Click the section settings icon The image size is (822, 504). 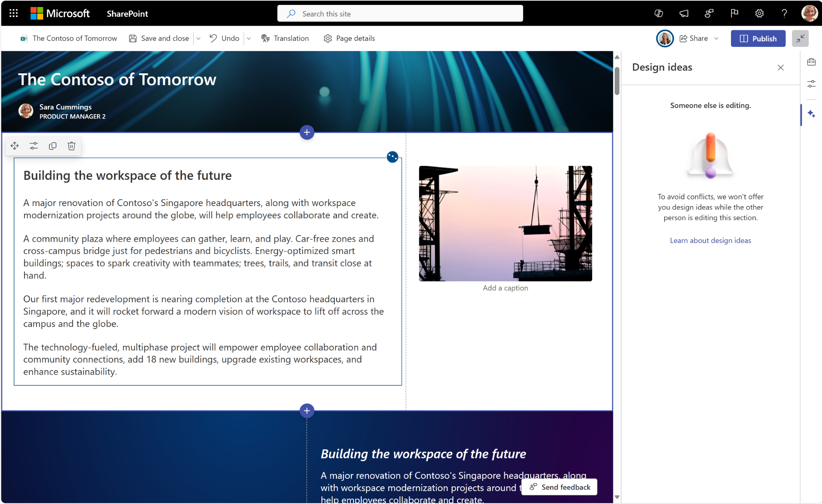[33, 145]
